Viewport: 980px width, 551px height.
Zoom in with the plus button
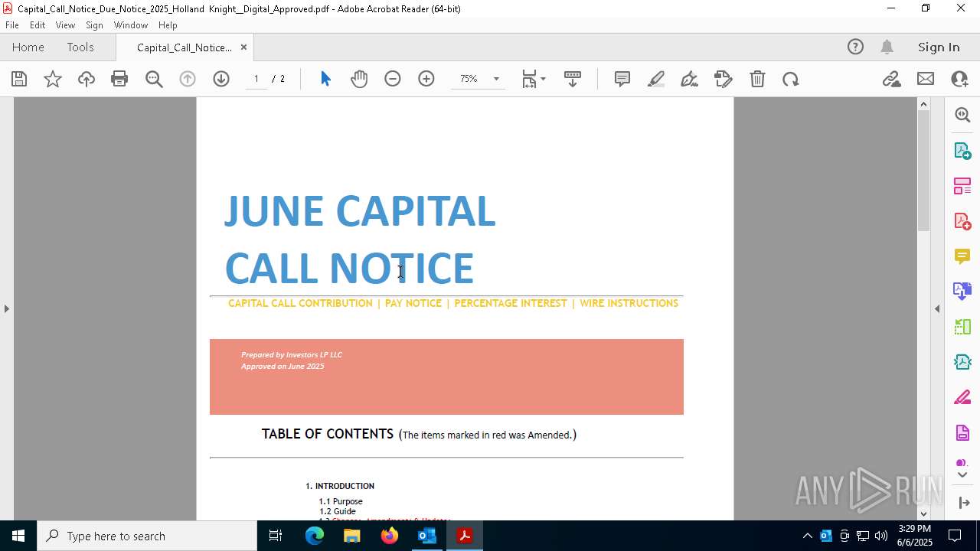click(x=426, y=79)
